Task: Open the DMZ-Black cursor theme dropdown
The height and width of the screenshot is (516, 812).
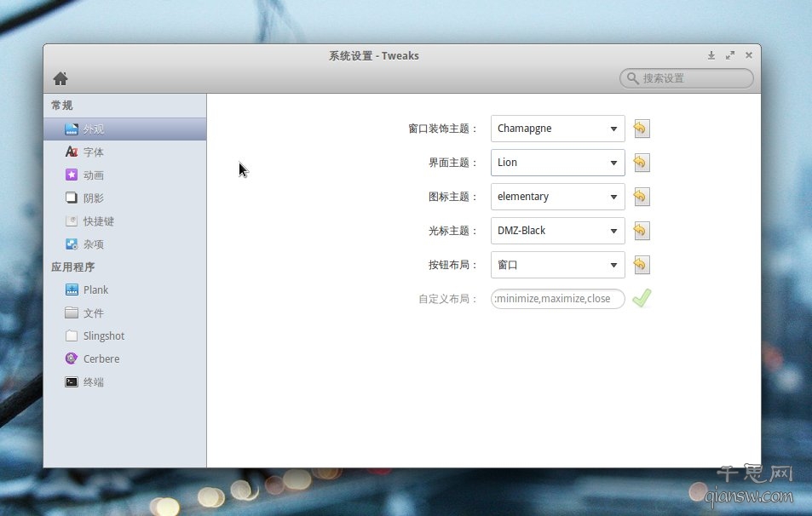Action: [x=558, y=231]
